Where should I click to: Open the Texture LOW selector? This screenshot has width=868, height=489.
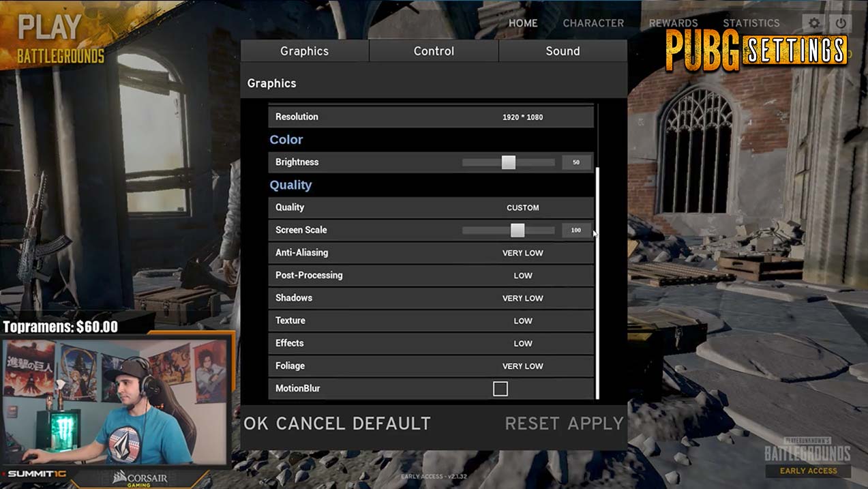(523, 321)
